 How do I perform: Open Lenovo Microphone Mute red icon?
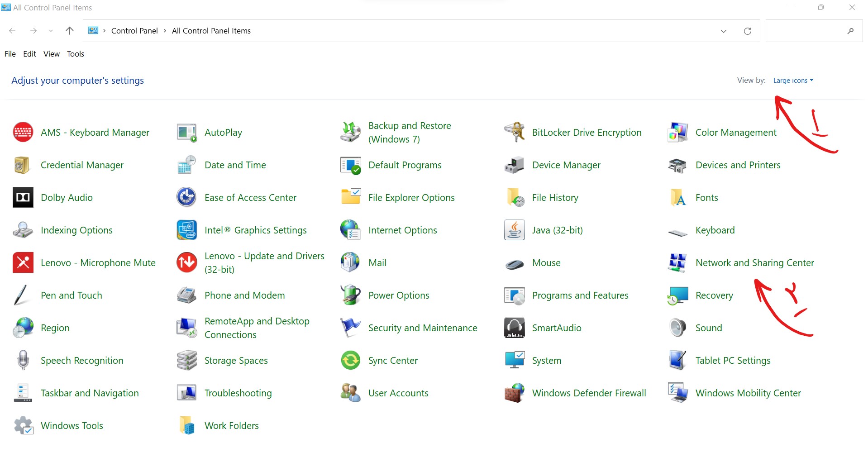click(x=23, y=262)
